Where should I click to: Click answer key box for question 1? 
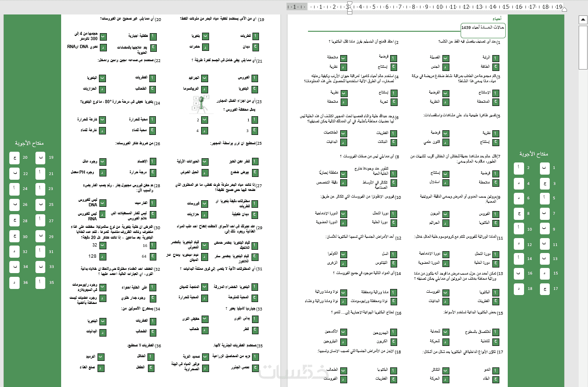[x=545, y=168]
